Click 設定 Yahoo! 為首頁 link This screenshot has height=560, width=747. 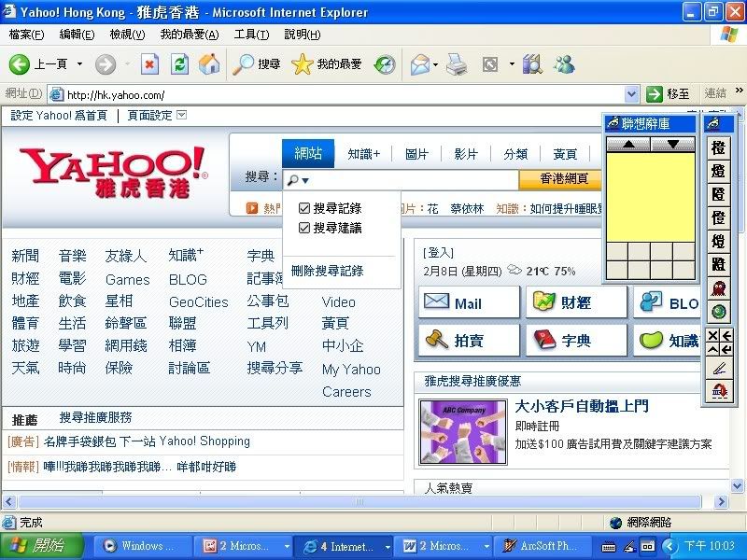[x=59, y=115]
